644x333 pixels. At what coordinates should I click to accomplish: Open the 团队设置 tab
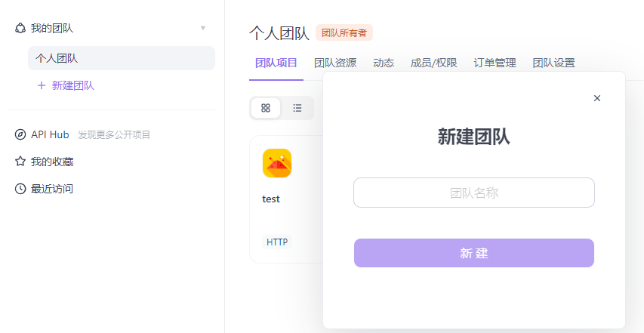[553, 63]
